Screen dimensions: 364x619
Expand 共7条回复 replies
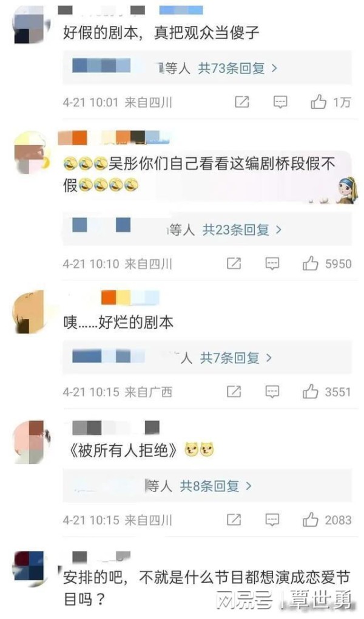pyautogui.click(x=236, y=358)
